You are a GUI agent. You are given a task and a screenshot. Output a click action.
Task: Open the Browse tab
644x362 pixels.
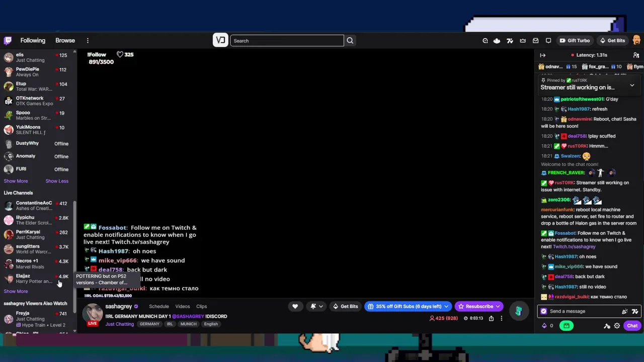[65, 41]
